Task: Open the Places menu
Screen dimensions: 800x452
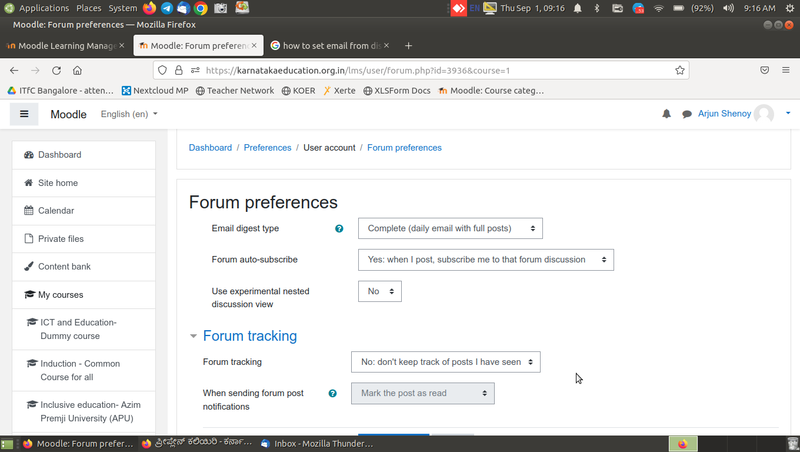Action: [x=89, y=8]
